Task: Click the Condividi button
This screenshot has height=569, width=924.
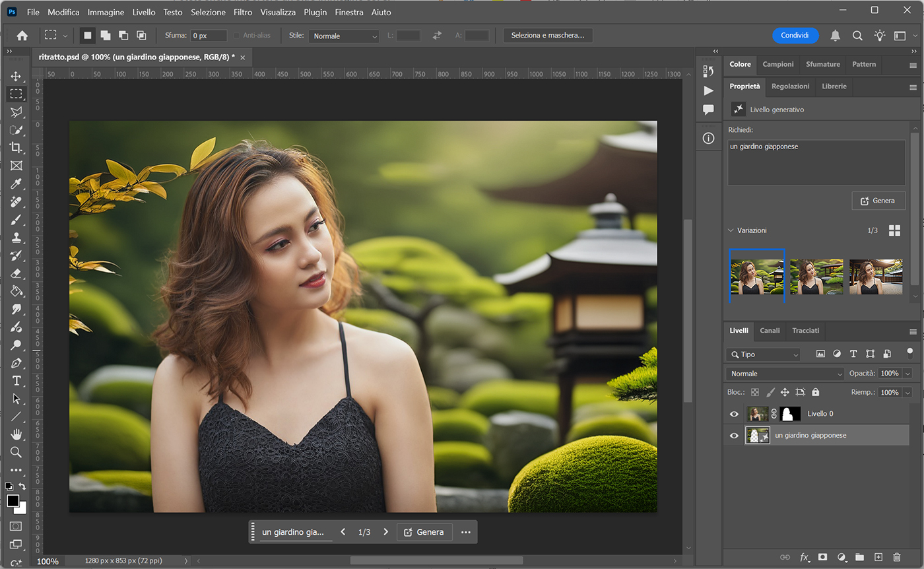Action: (x=795, y=36)
